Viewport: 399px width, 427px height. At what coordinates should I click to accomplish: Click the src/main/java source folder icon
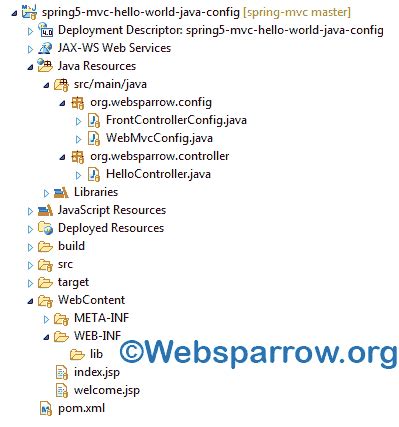(x=61, y=84)
